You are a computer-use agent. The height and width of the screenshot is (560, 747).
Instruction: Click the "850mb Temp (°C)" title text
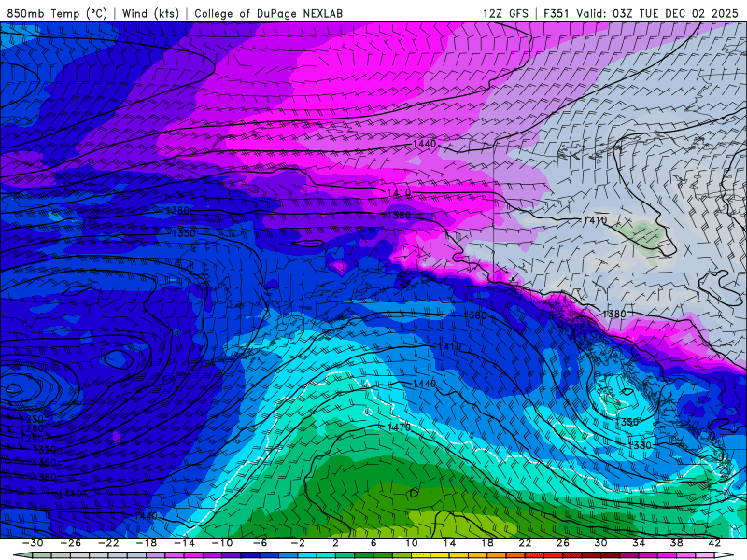click(57, 13)
